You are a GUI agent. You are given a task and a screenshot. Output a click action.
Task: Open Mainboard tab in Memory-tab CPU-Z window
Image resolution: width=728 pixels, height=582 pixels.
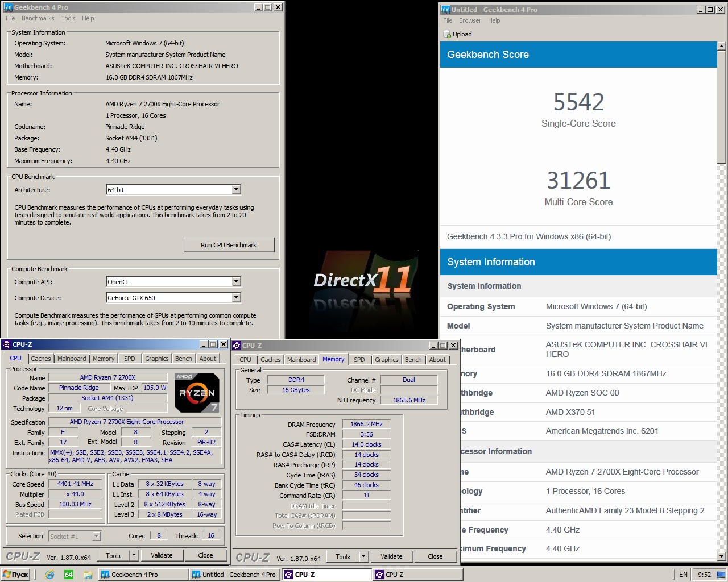[301, 360]
